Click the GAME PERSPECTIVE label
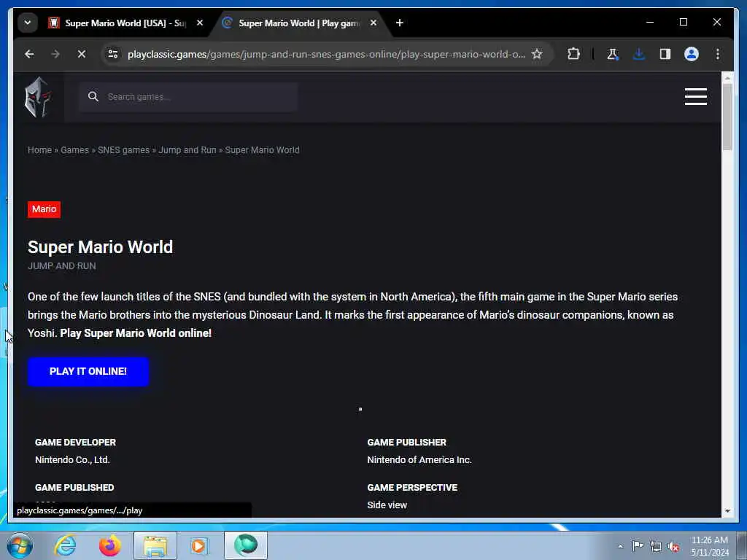 (x=412, y=488)
